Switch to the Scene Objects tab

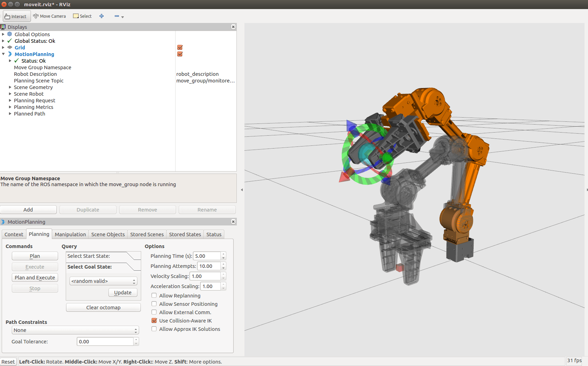pyautogui.click(x=108, y=234)
